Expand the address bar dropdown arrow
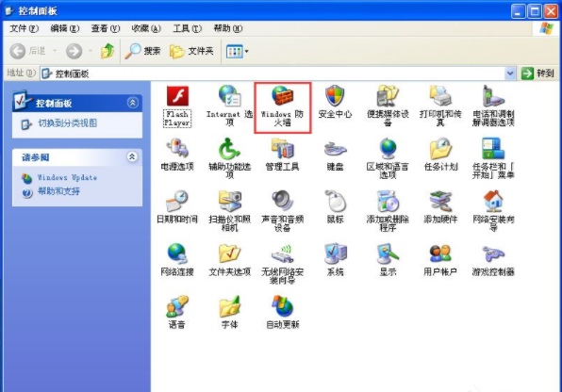The image size is (562, 392). pos(510,73)
